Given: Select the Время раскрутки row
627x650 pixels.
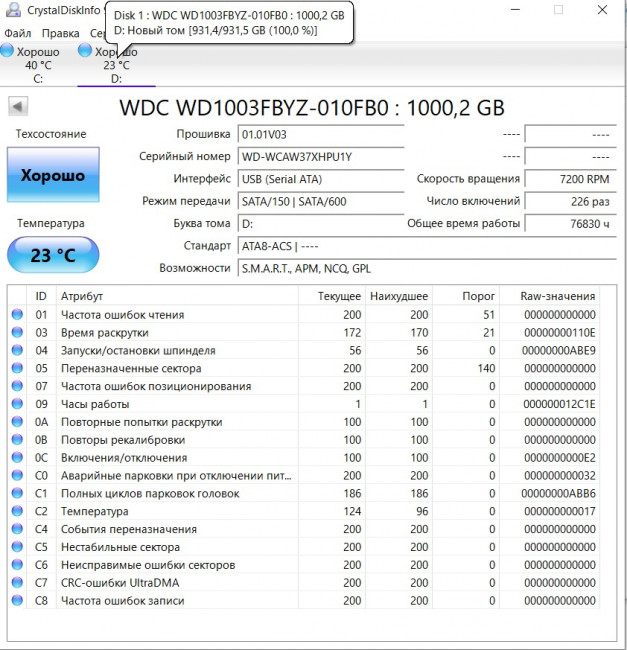Looking at the screenshot, I should (x=303, y=332).
